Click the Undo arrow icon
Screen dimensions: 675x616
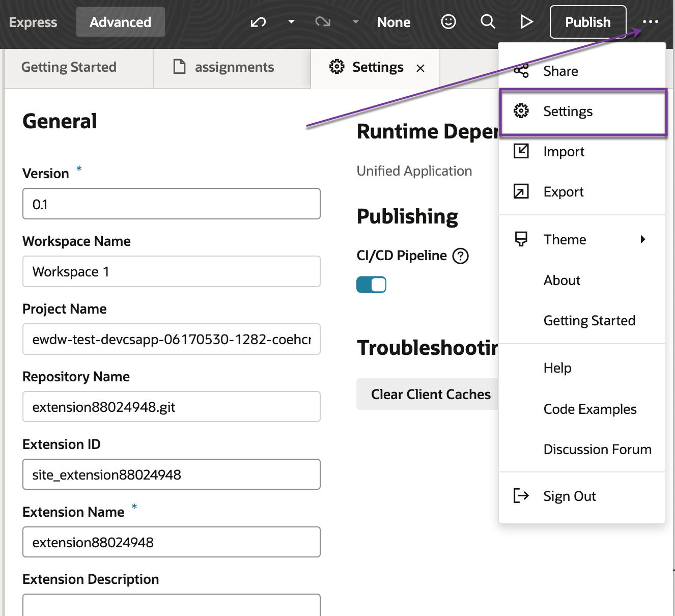tap(258, 22)
